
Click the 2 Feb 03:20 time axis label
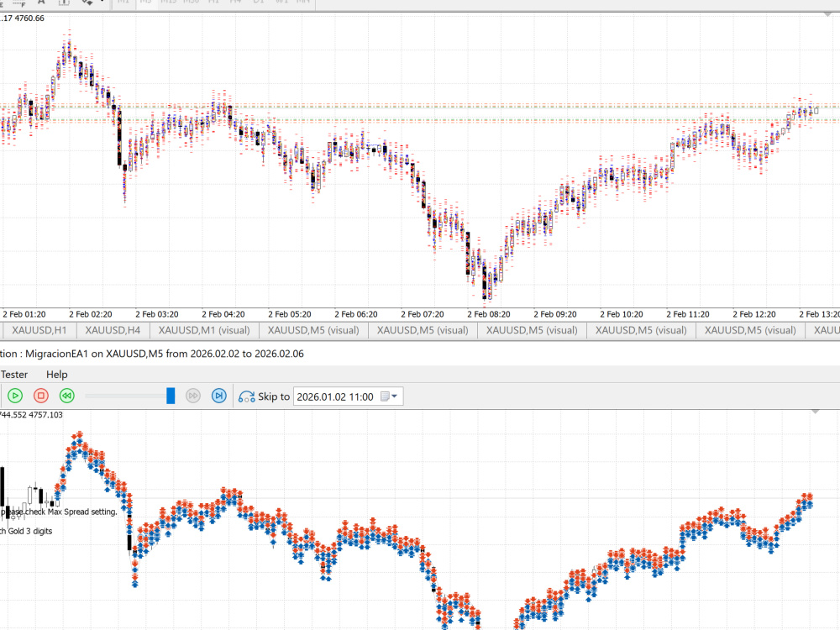(x=157, y=314)
